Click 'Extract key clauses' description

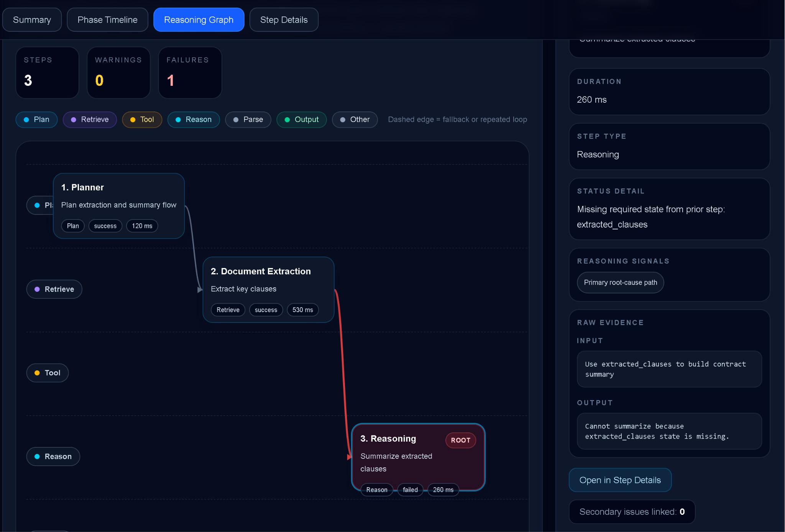(x=243, y=289)
